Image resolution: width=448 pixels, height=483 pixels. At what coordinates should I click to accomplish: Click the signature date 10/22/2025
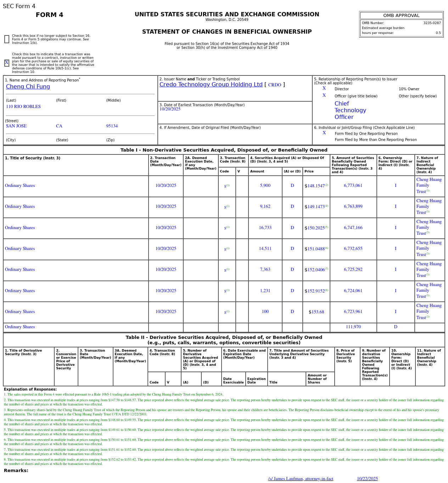pyautogui.click(x=367, y=479)
